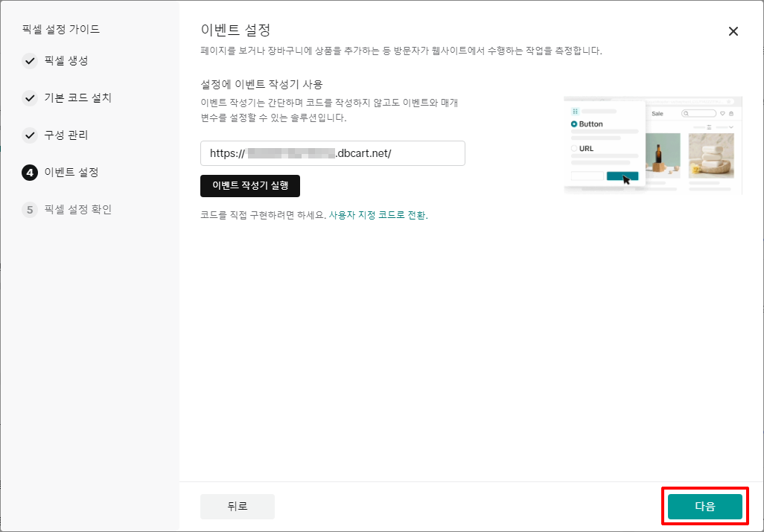The image size is (764, 532).
Task: Click the checkmark icon beside 기본 코드 설치
Action: point(30,98)
